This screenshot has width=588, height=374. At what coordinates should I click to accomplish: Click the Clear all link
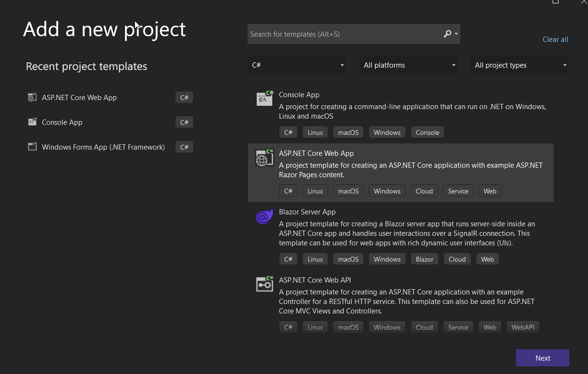pyautogui.click(x=555, y=40)
